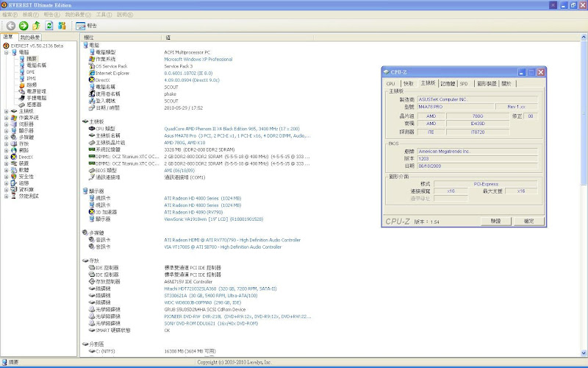
Task: Refresh the page with the refresh icon
Action: [x=49, y=26]
